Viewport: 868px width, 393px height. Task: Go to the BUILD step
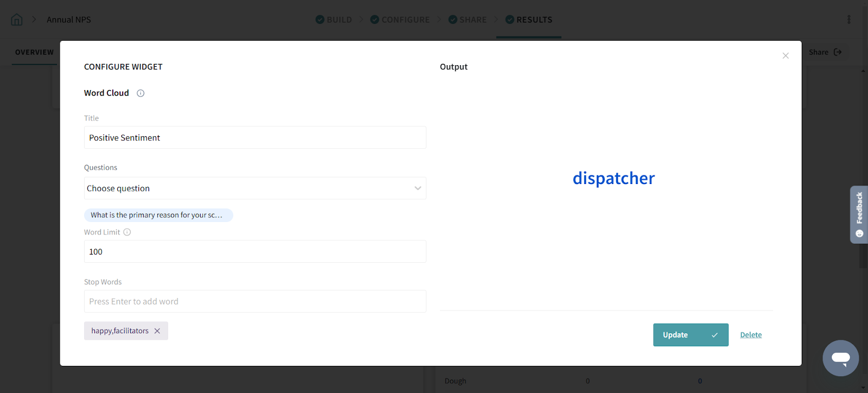pyautogui.click(x=334, y=20)
